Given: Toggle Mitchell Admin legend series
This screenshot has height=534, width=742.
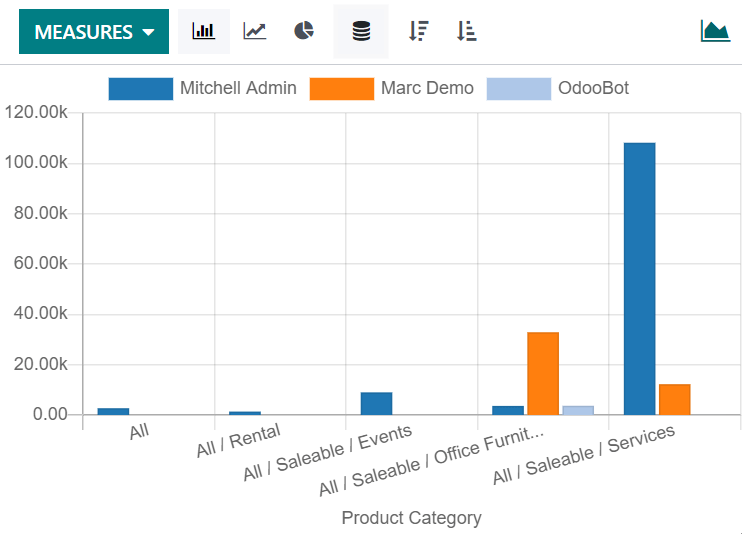Looking at the screenshot, I should click(238, 88).
